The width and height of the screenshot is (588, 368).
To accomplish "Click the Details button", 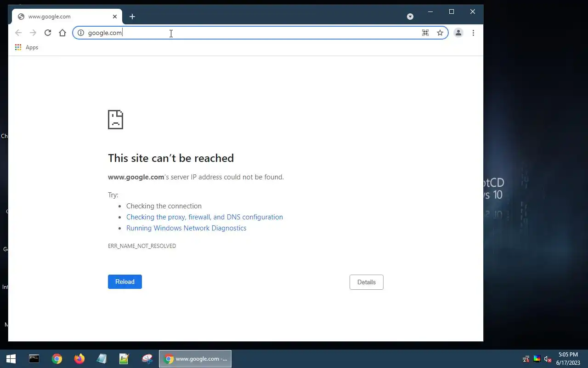I will tap(367, 282).
